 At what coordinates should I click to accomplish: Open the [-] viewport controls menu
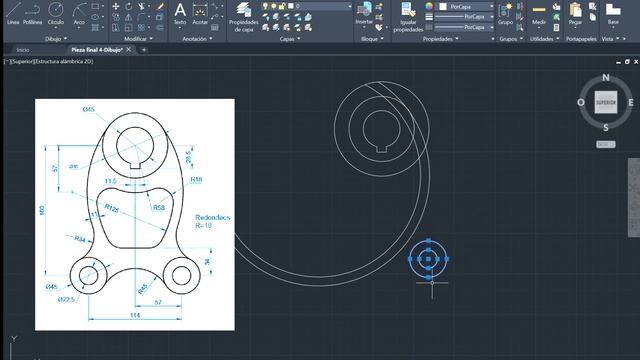point(7,61)
